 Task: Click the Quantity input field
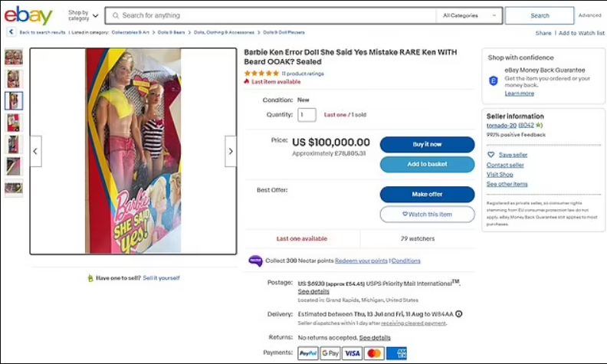[x=307, y=115]
